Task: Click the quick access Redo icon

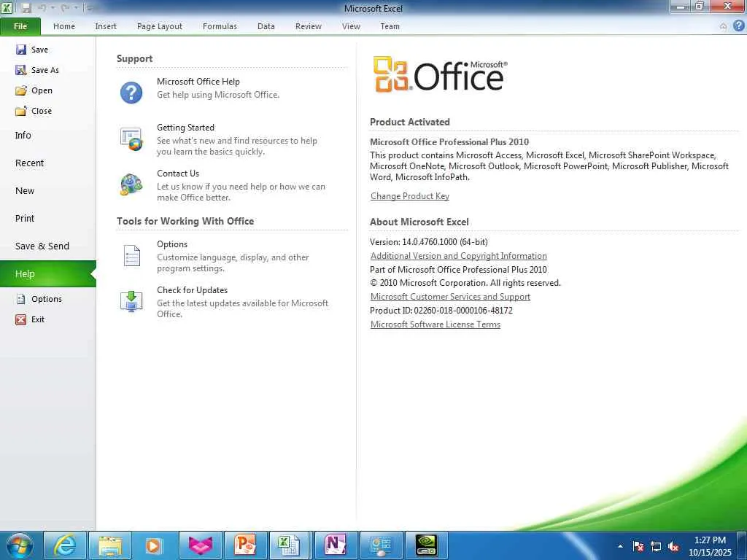Action: [x=65, y=7]
